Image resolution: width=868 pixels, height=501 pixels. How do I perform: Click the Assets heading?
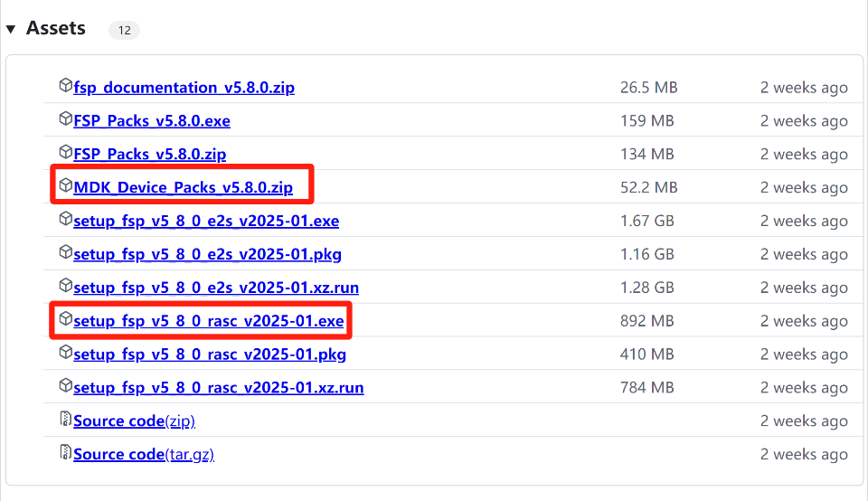point(56,28)
